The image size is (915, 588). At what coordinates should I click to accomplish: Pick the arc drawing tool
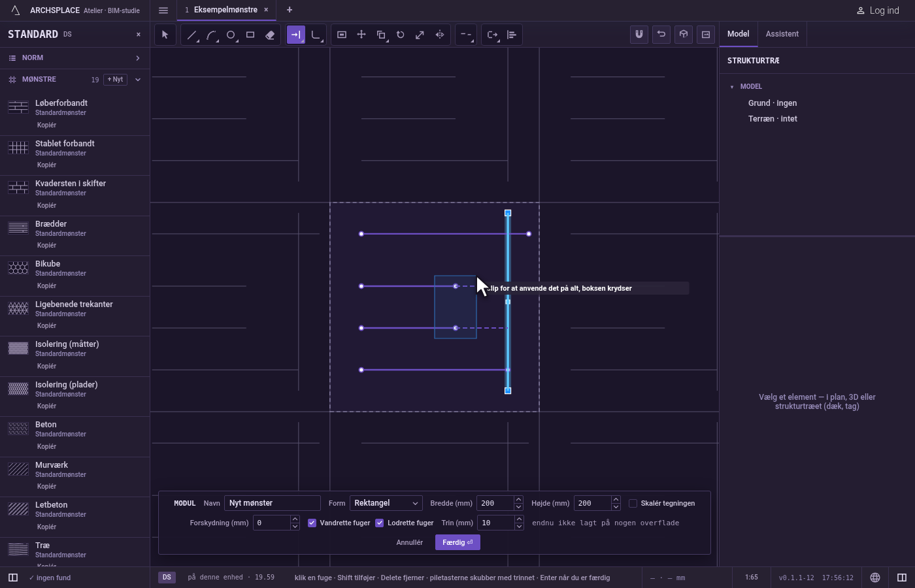(211, 35)
